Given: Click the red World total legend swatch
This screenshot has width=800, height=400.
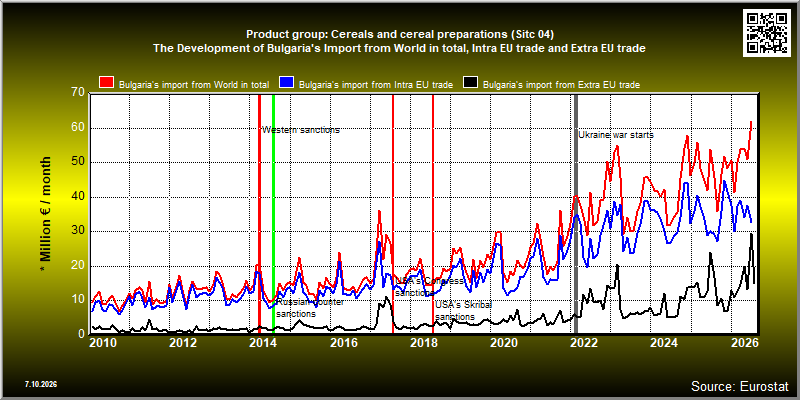Looking at the screenshot, I should tap(107, 83).
